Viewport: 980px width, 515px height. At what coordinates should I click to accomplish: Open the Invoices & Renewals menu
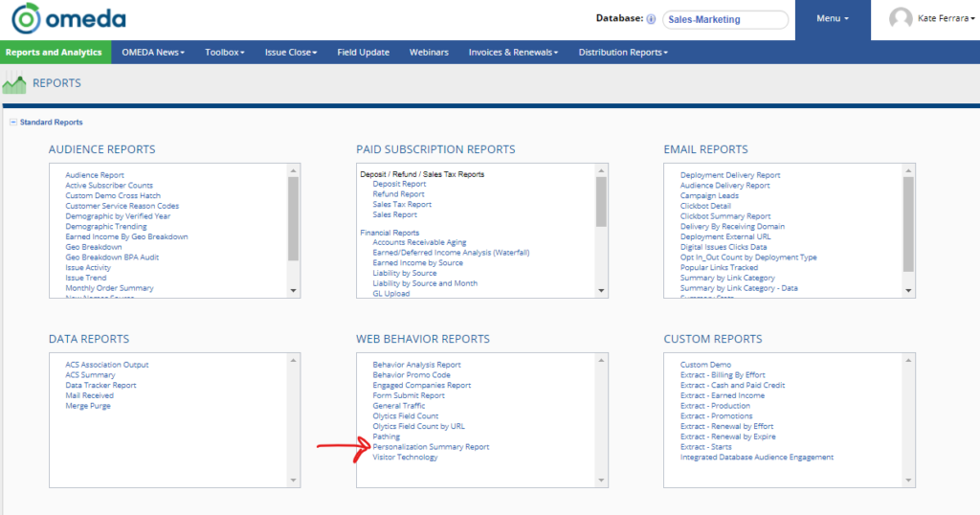(513, 53)
